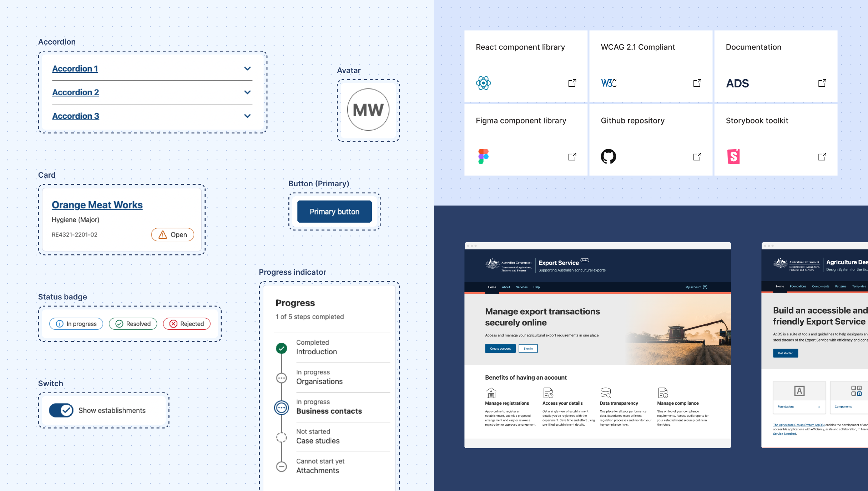Click the Rejected status badge
This screenshot has height=491, width=868.
pyautogui.click(x=187, y=324)
